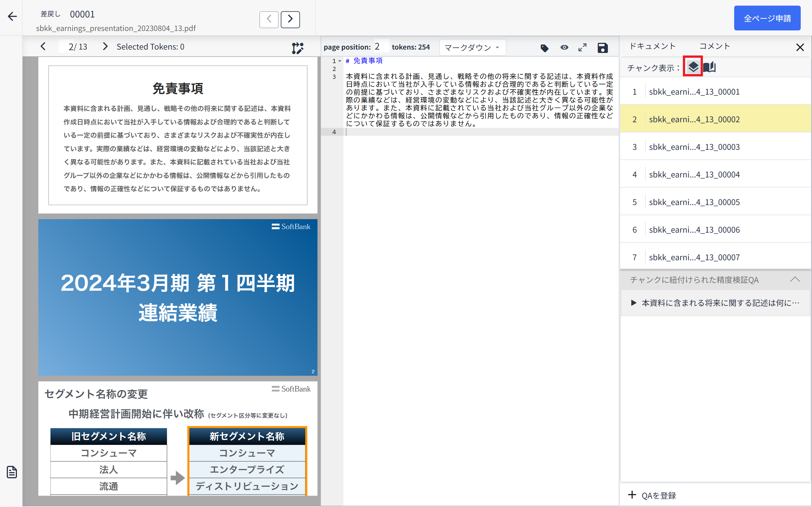This screenshot has height=507, width=812.
Task: Collapse the チャンクに紐付けられた精度検証QA section
Action: 795,279
